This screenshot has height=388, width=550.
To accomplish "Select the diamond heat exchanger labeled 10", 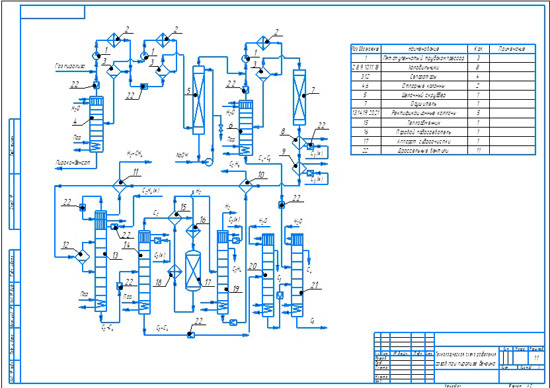I will 246,185.
